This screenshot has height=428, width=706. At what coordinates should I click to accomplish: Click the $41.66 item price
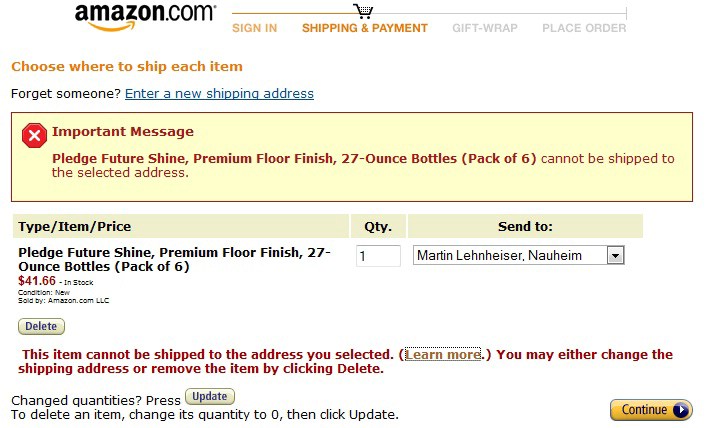coord(36,281)
